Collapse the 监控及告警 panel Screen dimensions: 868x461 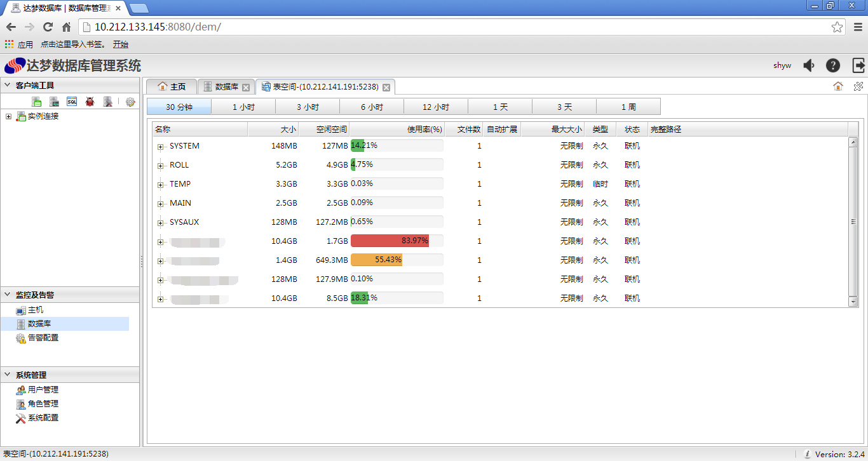coord(8,295)
